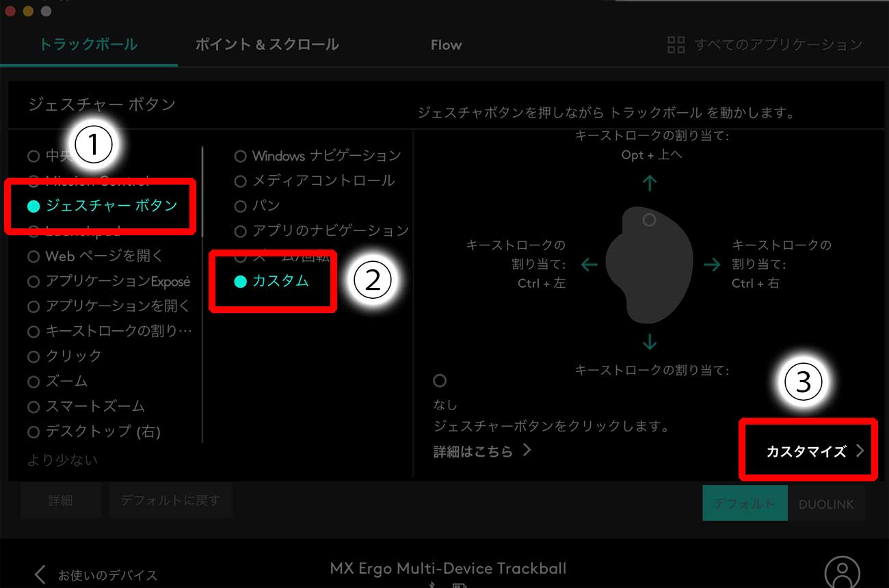The width and height of the screenshot is (889, 588).
Task: Choose アプリケーションを開く radio option
Action: 109,306
